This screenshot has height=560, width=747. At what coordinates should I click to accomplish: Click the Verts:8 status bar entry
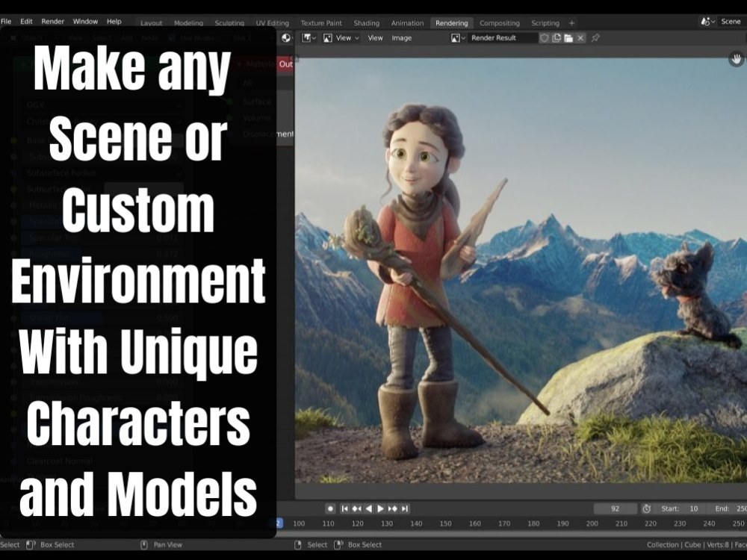pyautogui.click(x=719, y=545)
